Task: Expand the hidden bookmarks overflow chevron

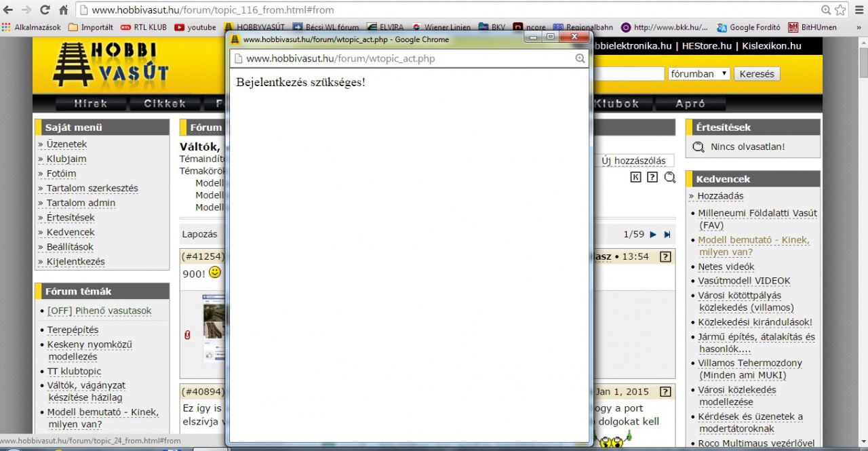Action: pyautogui.click(x=861, y=28)
